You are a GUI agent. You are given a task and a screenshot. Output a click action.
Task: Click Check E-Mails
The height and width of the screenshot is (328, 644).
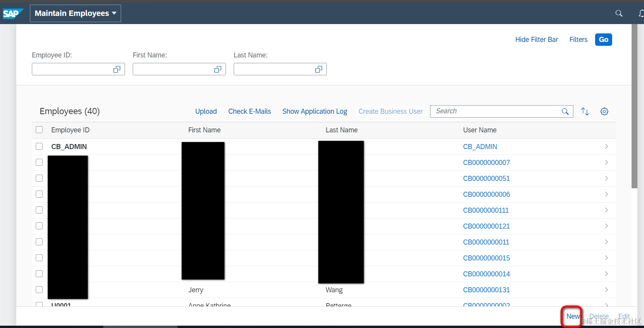(x=250, y=111)
